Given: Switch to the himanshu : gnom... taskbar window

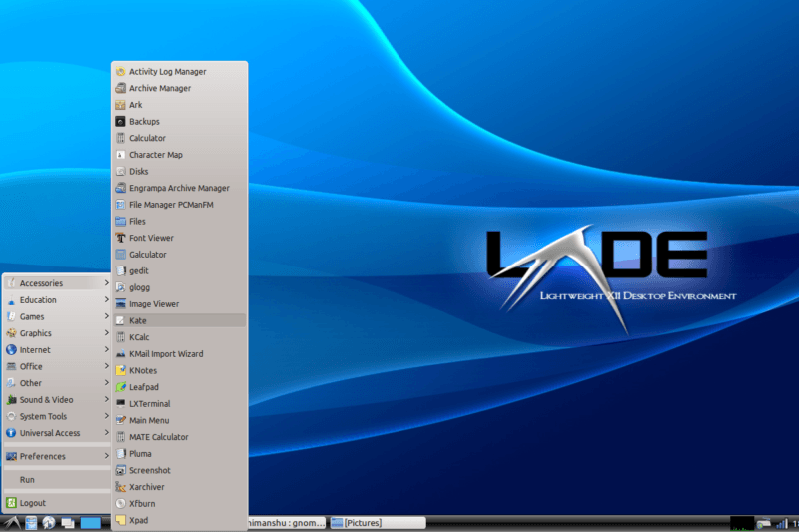Looking at the screenshot, I should pos(287,523).
